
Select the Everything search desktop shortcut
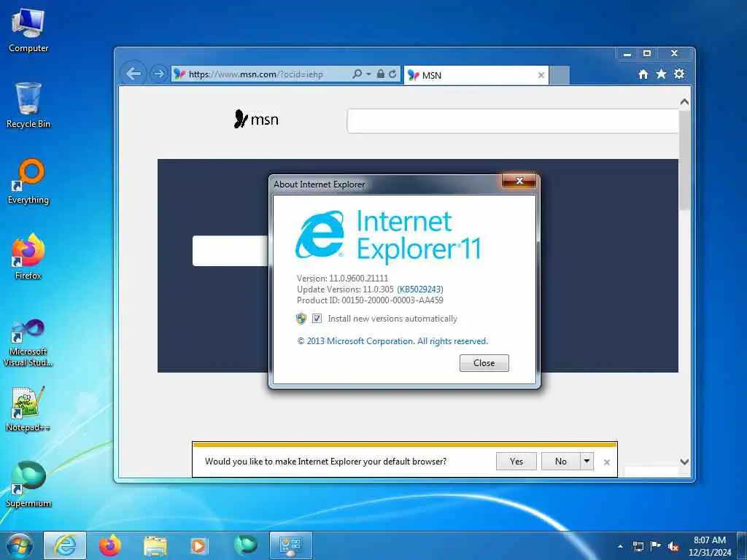[x=28, y=182]
